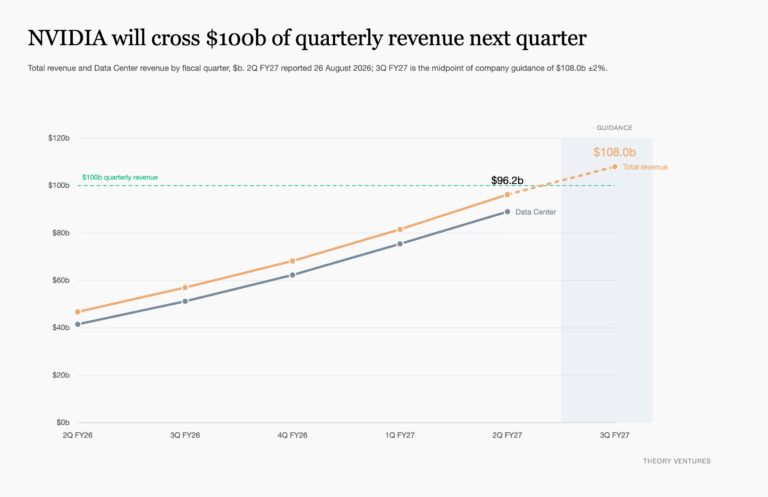Select the 3Q FY26 Data Center point
Image resolution: width=768 pixels, height=497 pixels.
[x=185, y=301]
